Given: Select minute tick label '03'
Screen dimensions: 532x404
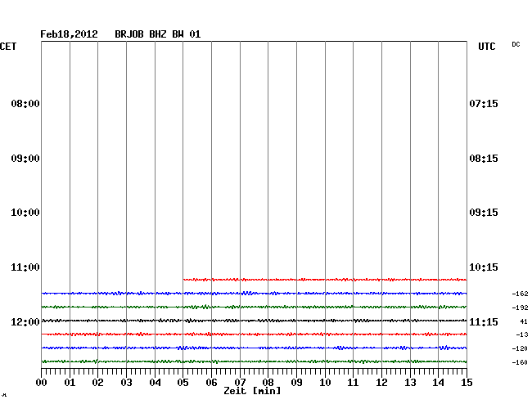Looking at the screenshot, I should (x=127, y=383).
